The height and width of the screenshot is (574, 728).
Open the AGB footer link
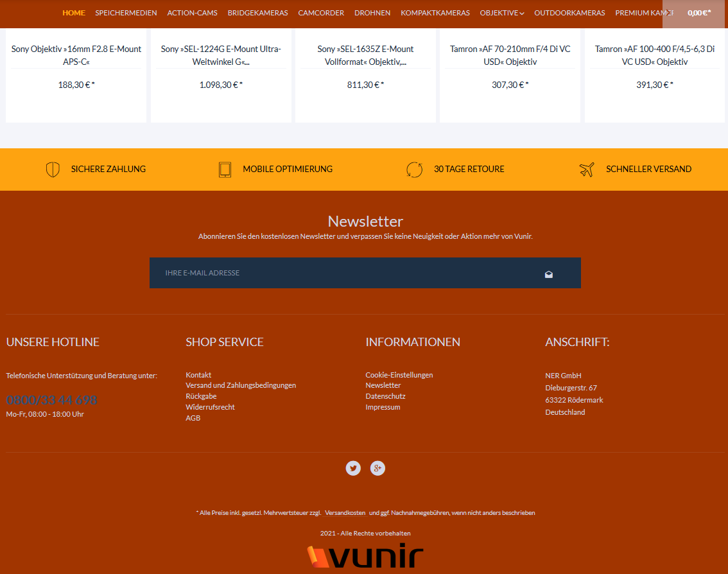pos(193,418)
